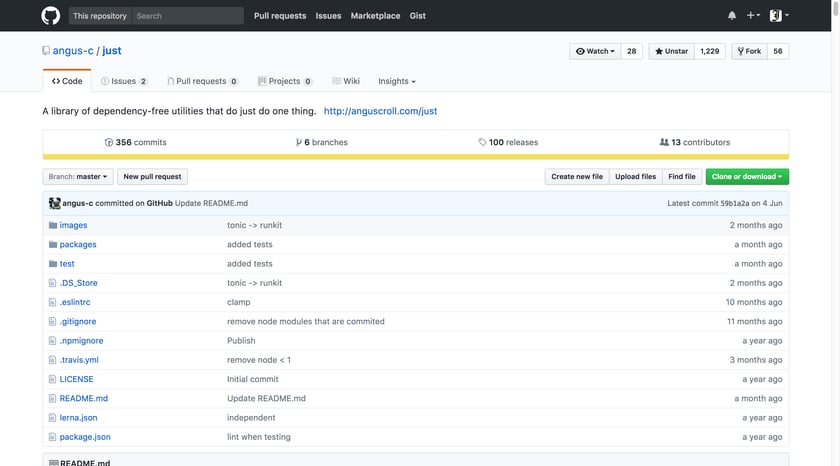Click the lerna.json file icon
840x466 pixels.
click(52, 418)
